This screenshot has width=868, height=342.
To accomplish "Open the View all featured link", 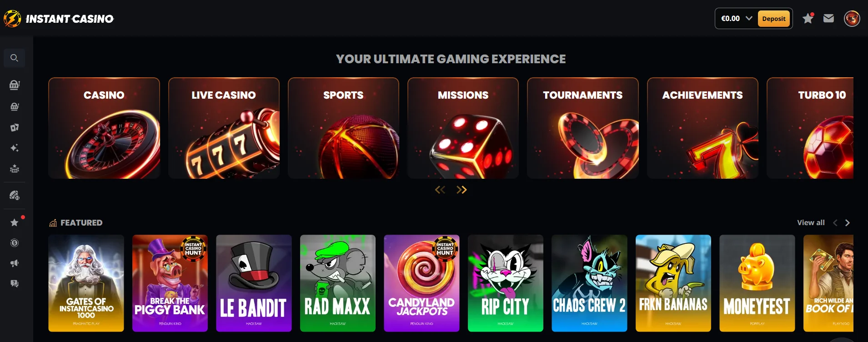I will coord(811,223).
